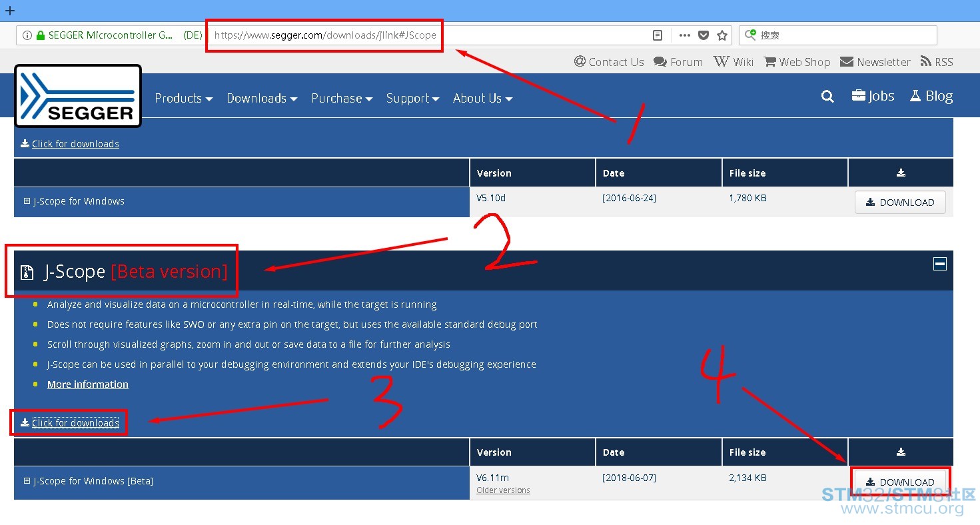Toggle reader view in address bar
Image resolution: width=980 pixels, height=525 pixels.
click(x=658, y=35)
